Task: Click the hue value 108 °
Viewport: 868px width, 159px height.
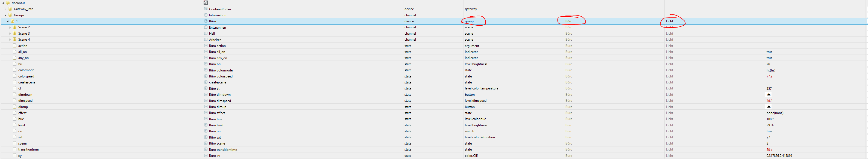Action: [x=770, y=119]
